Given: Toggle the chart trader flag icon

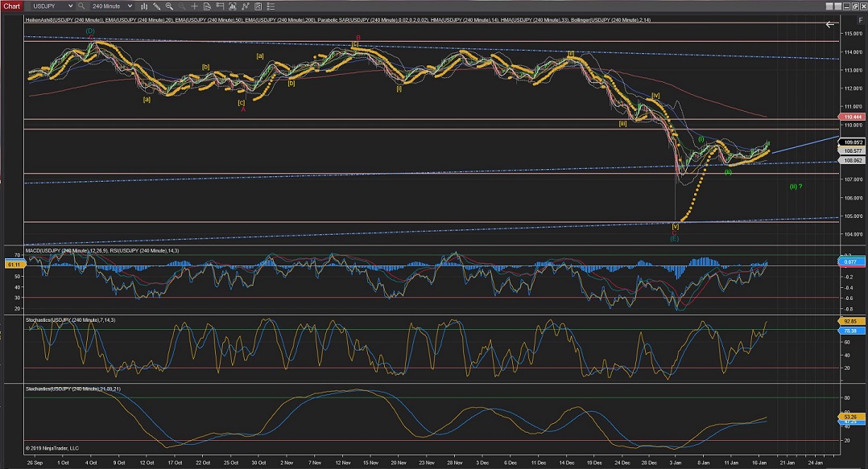Looking at the screenshot, I should (220, 6).
